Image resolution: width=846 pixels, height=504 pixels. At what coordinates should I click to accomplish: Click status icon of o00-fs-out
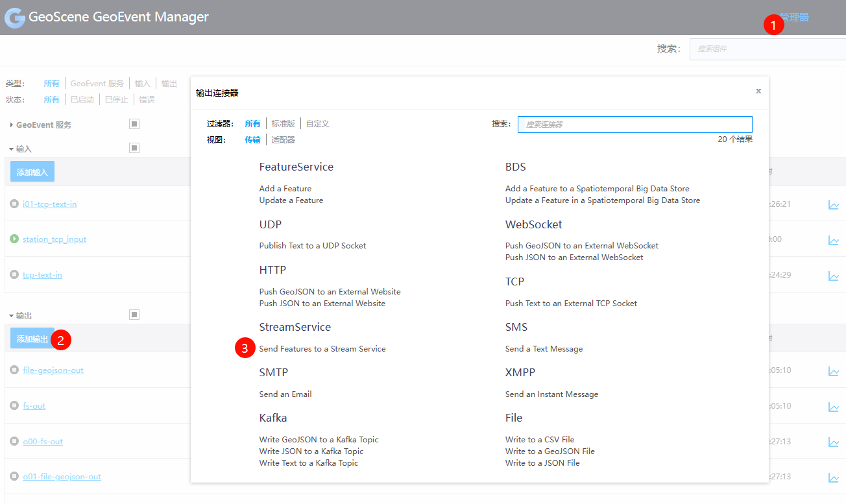tap(14, 441)
